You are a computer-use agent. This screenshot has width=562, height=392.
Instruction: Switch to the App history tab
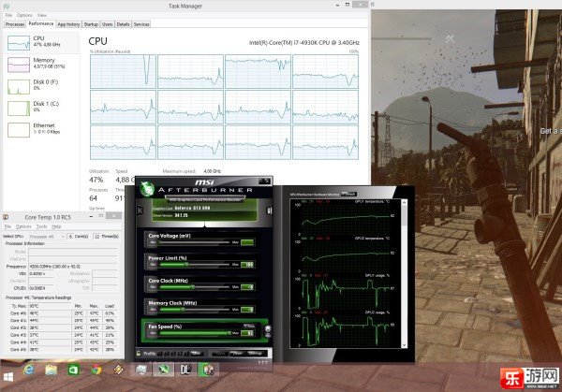pyautogui.click(x=68, y=24)
